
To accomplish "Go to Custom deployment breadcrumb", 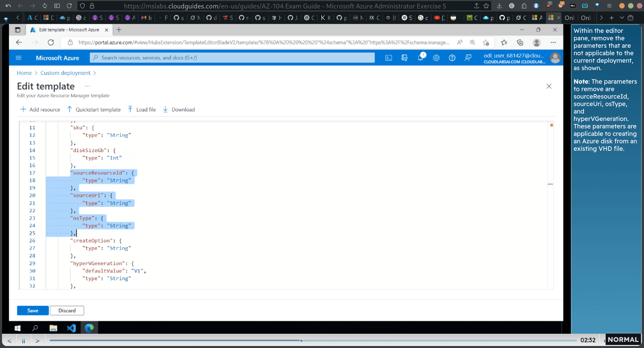I will [x=65, y=73].
